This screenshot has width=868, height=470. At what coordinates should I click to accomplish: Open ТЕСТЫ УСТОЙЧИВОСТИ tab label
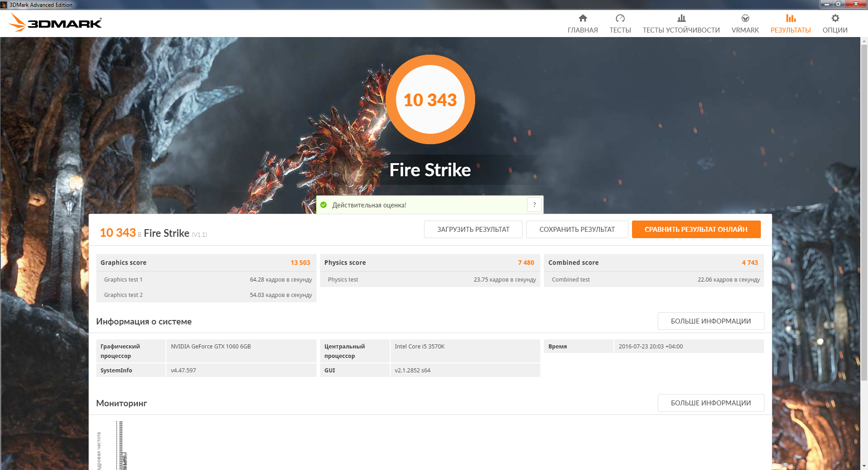pyautogui.click(x=681, y=30)
